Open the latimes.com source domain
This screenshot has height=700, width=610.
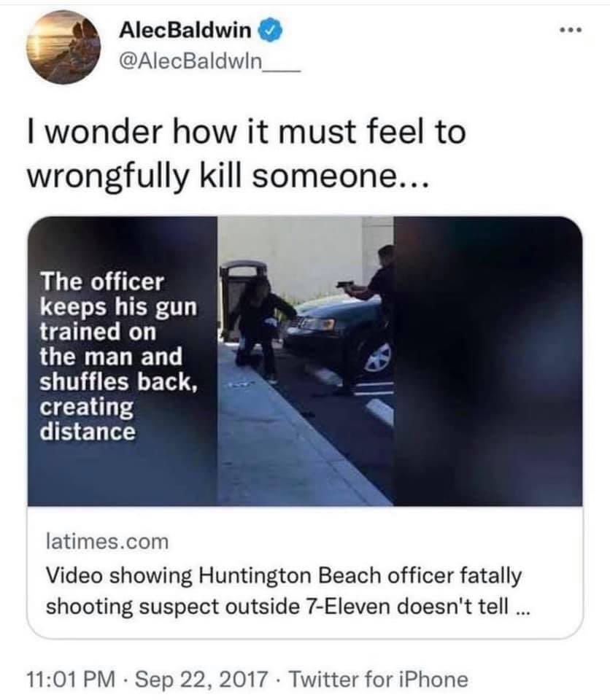107,542
